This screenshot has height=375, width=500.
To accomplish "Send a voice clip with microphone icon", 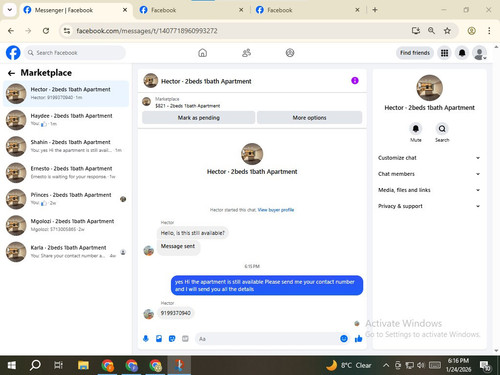I will [x=146, y=339].
